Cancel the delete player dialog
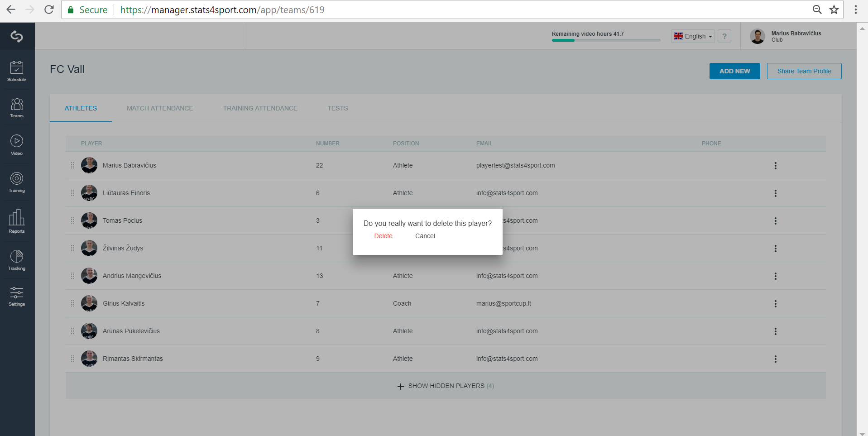The height and width of the screenshot is (436, 868). tap(425, 236)
